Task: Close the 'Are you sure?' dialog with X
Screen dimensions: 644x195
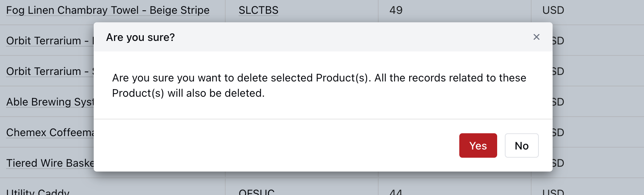Action: [x=536, y=37]
